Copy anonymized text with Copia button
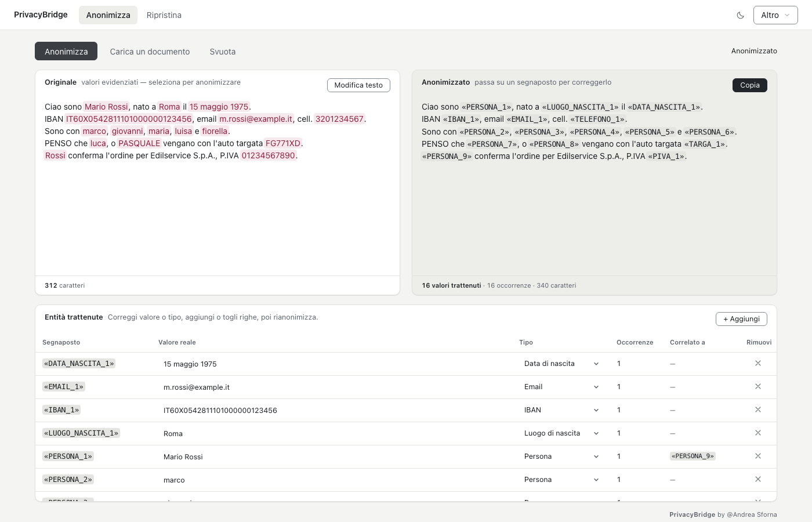Image resolution: width=812 pixels, height=522 pixels. (750, 85)
